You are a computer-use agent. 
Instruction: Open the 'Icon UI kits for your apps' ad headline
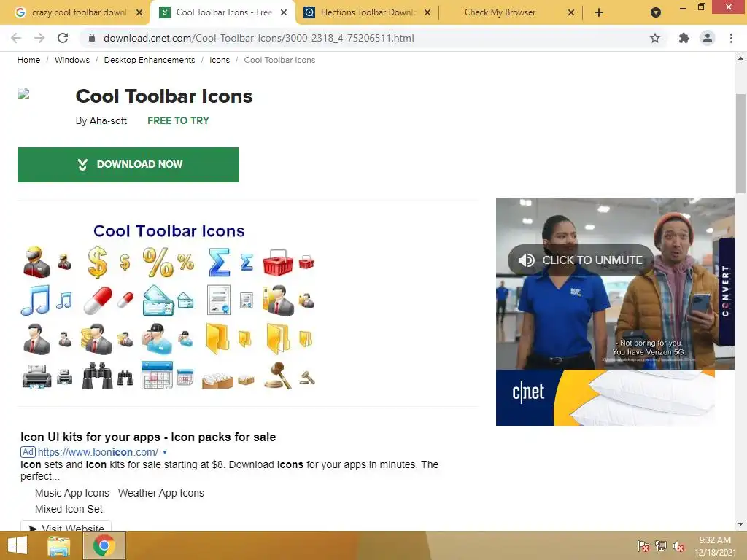pos(148,437)
